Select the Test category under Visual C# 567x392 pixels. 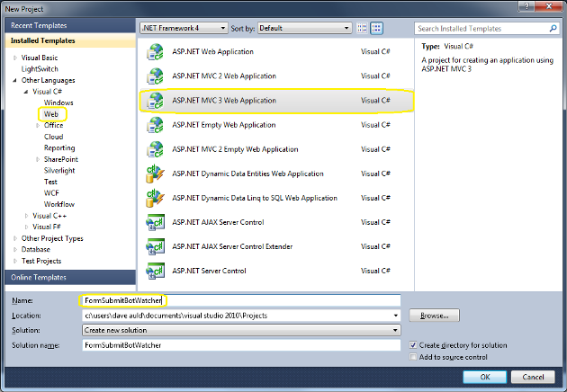coord(50,182)
